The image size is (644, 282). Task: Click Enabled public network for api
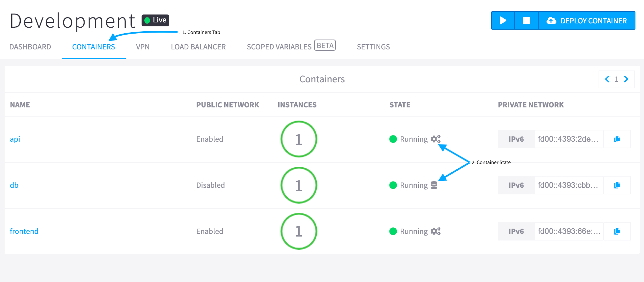(210, 139)
